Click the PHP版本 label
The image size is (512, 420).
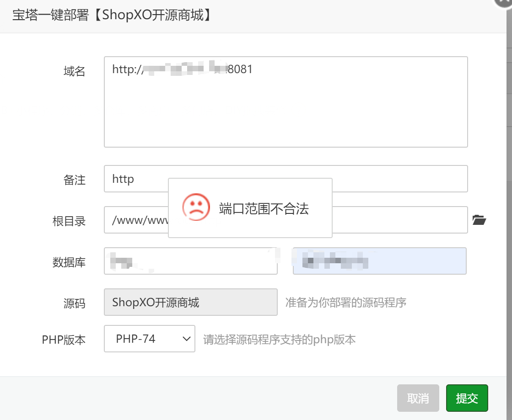coord(64,340)
